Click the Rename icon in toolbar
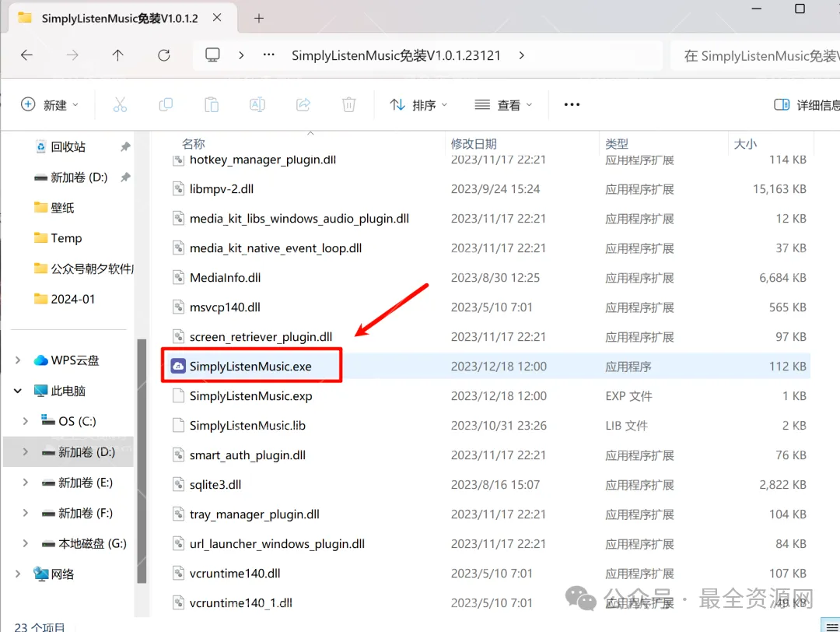 point(257,104)
